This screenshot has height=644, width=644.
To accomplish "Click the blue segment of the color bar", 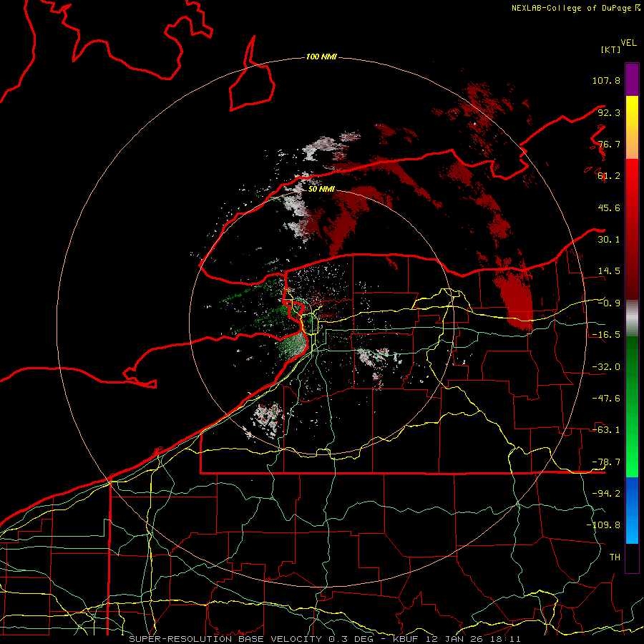I will [632, 510].
